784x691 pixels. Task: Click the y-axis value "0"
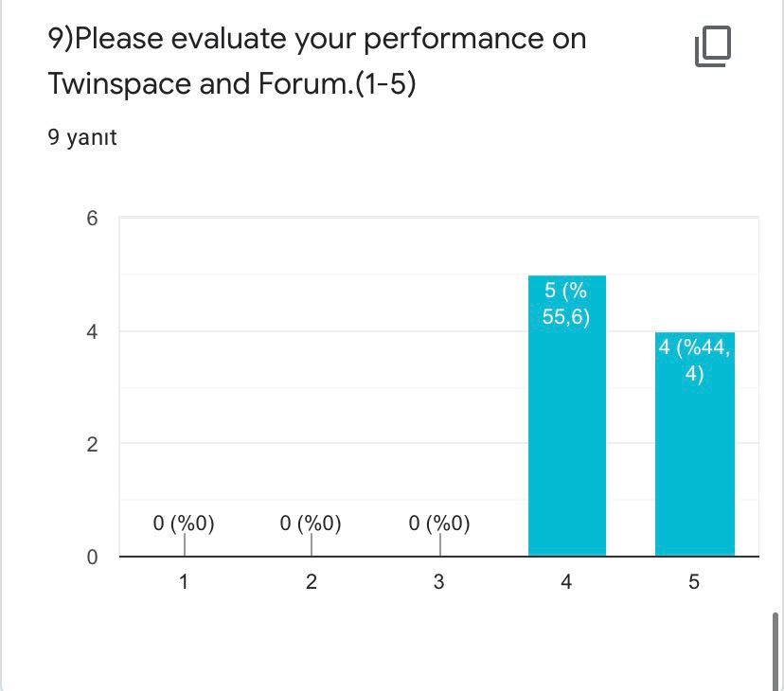tap(91, 557)
